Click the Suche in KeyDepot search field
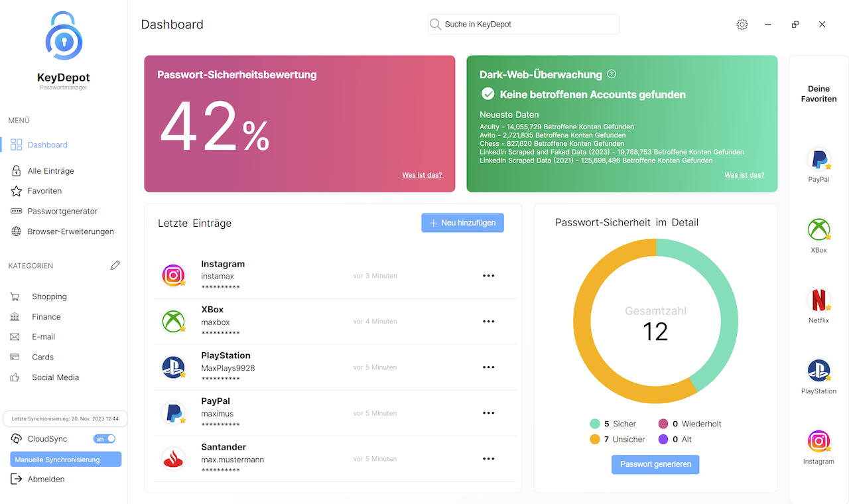The width and height of the screenshot is (849, 504). [524, 25]
